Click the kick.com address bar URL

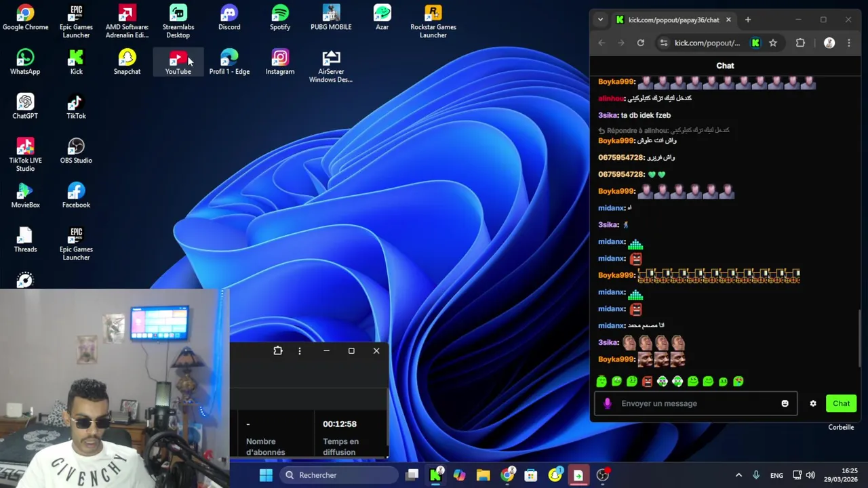(x=707, y=43)
